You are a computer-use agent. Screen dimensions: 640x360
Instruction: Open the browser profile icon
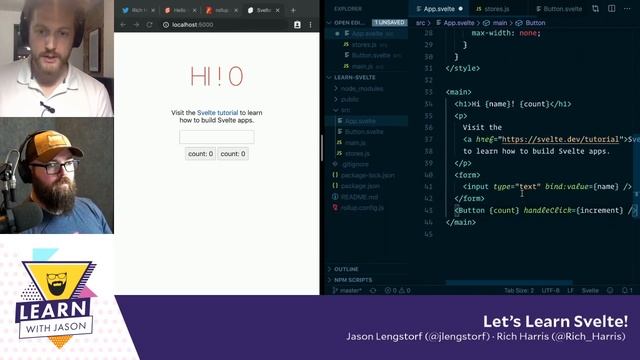coord(297,25)
